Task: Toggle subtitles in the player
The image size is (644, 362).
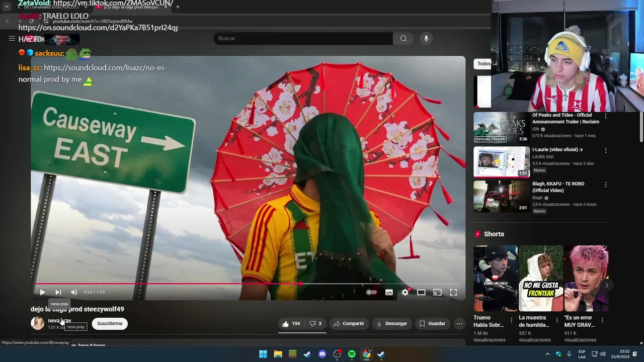Action: pos(389,292)
